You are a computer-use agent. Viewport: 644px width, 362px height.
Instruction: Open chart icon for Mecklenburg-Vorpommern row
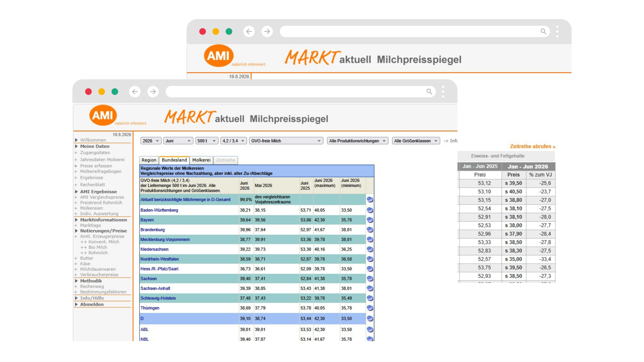click(370, 239)
